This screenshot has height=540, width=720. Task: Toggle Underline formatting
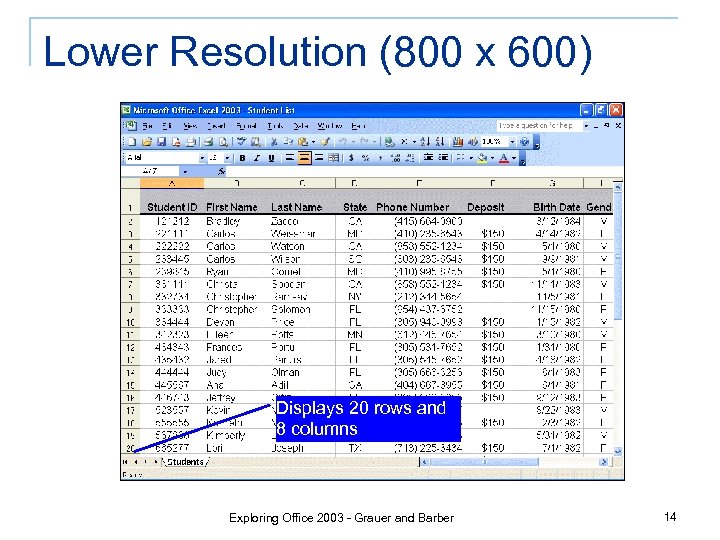tap(271, 158)
